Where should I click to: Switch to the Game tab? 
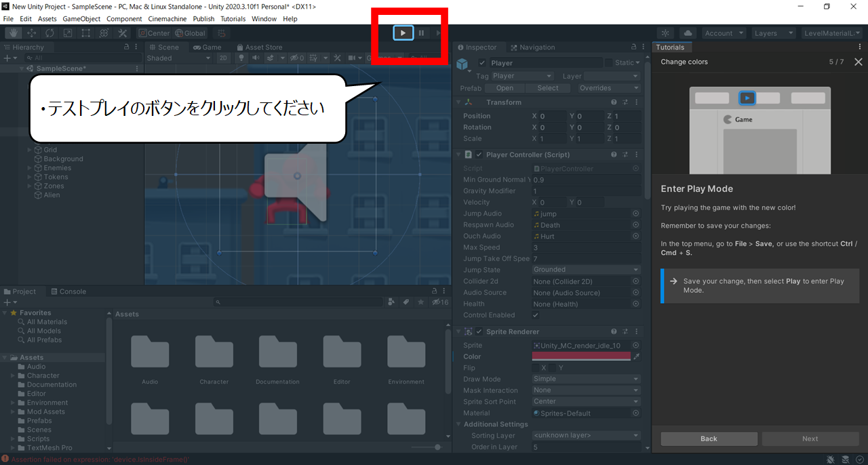click(x=207, y=47)
